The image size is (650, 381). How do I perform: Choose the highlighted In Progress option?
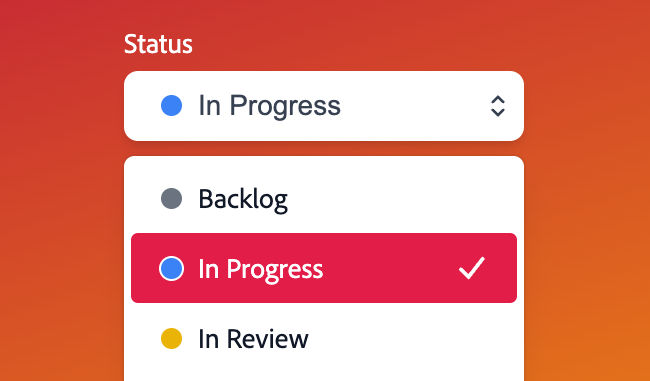(x=324, y=268)
